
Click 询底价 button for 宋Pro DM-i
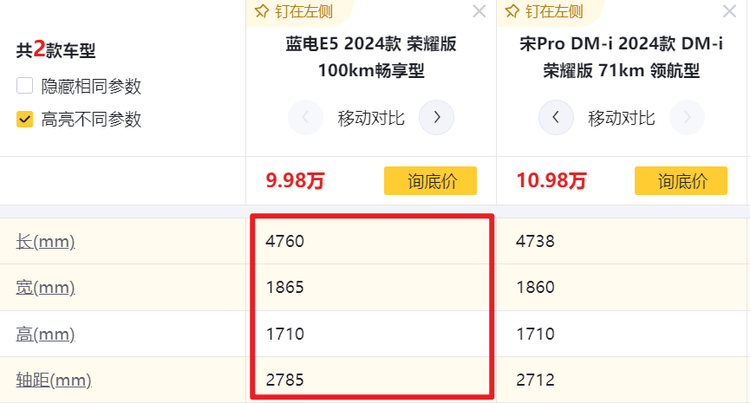tap(680, 181)
